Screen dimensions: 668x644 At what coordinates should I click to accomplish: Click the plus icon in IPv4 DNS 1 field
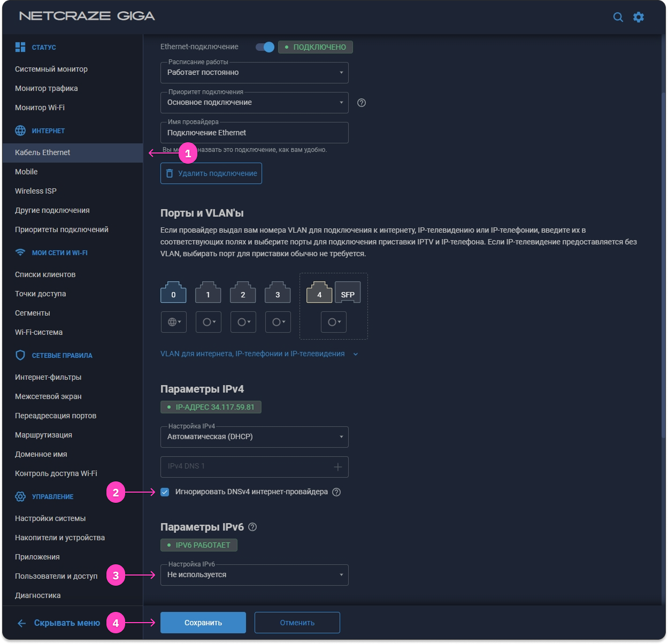click(x=337, y=467)
